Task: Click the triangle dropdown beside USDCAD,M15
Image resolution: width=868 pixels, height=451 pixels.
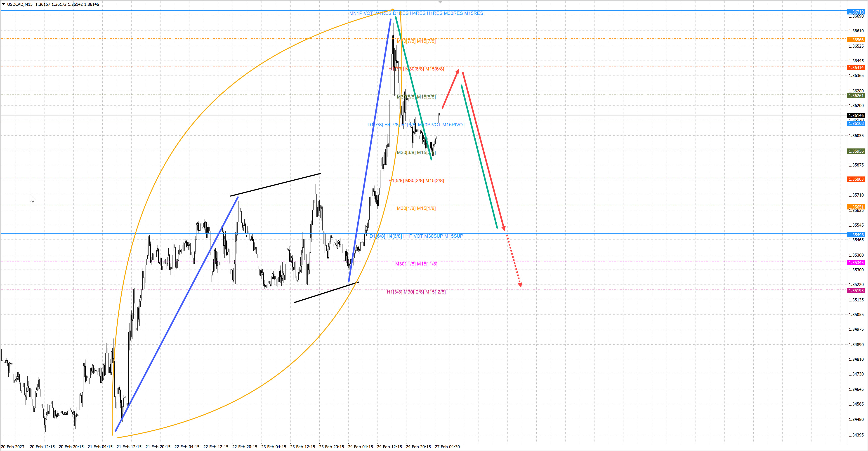Action: pyautogui.click(x=3, y=4)
